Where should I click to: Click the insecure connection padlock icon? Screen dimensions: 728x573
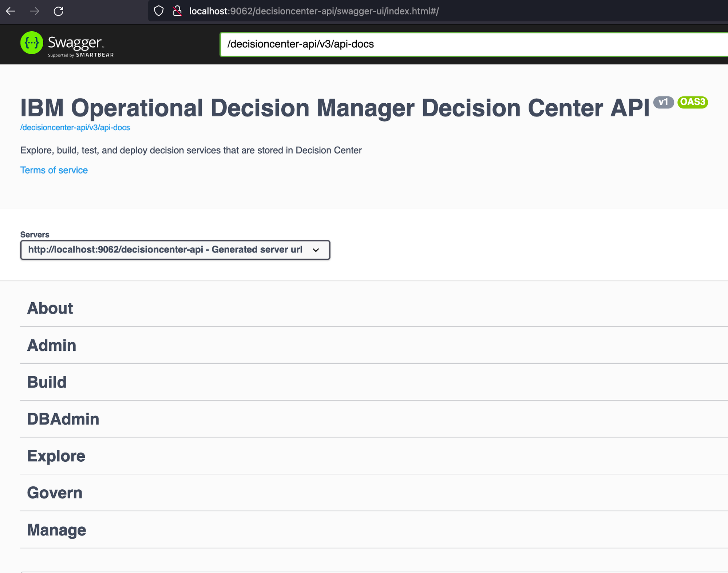(x=177, y=11)
